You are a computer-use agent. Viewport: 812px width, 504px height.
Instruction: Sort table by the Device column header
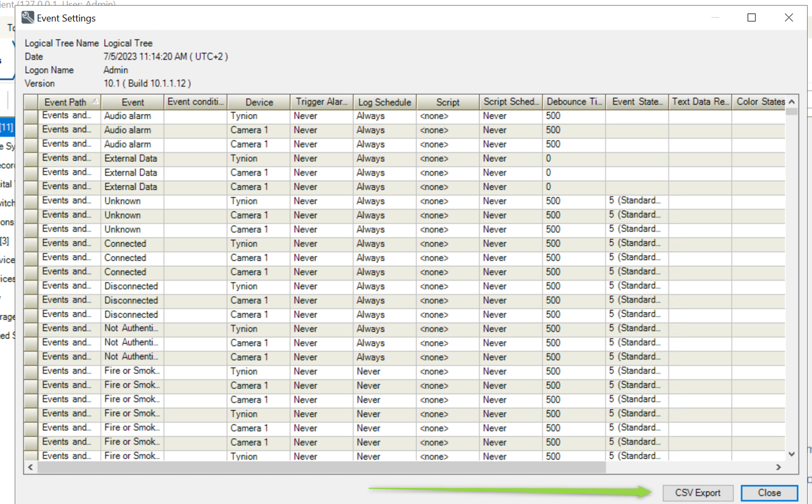click(x=258, y=102)
